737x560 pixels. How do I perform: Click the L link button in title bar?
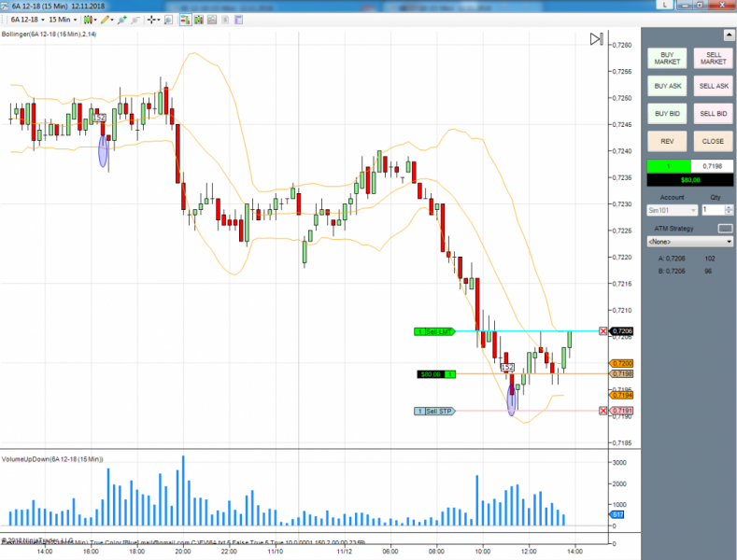click(x=665, y=5)
